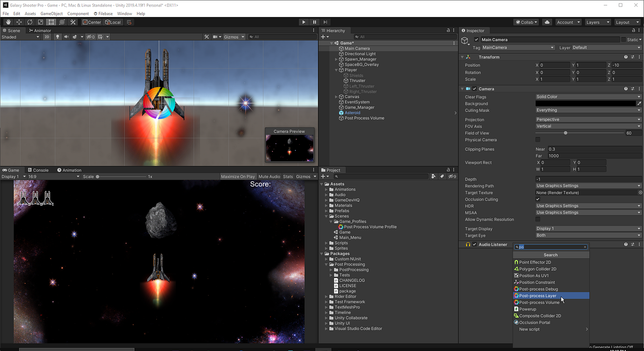
Task: Uncheck Occlusion Culling
Action: coord(538,199)
